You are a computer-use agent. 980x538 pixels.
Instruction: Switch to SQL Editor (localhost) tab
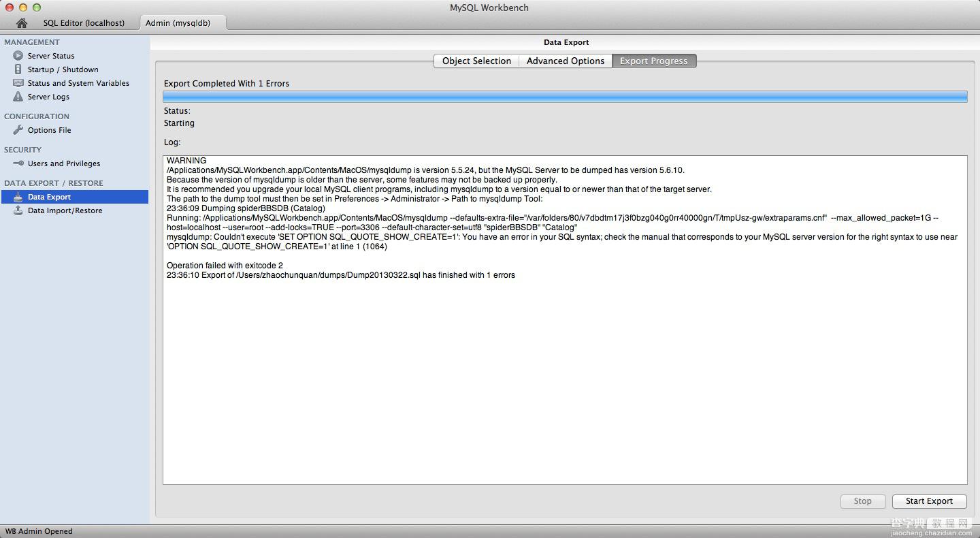84,22
